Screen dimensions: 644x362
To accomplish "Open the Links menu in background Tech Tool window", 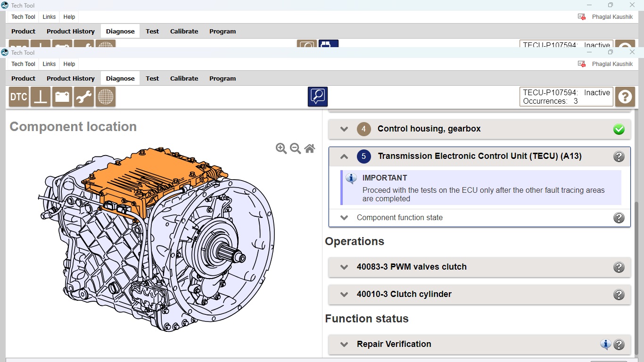I will pos(49,17).
